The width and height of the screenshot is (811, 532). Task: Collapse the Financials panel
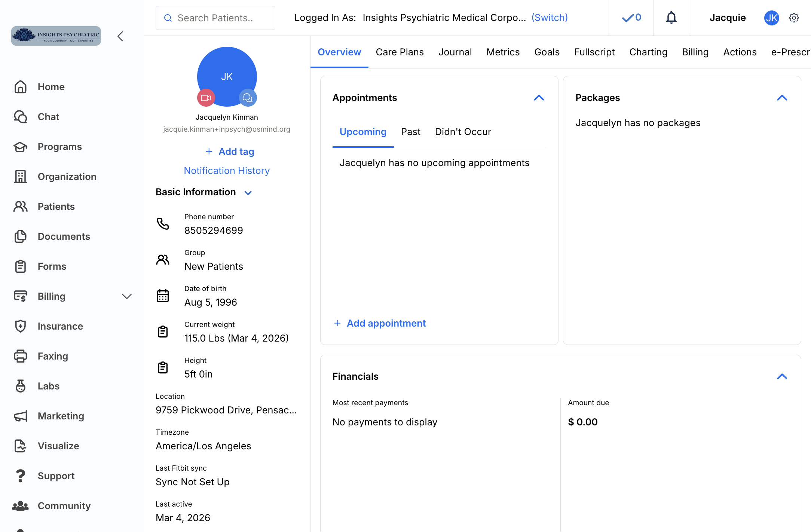point(782,376)
